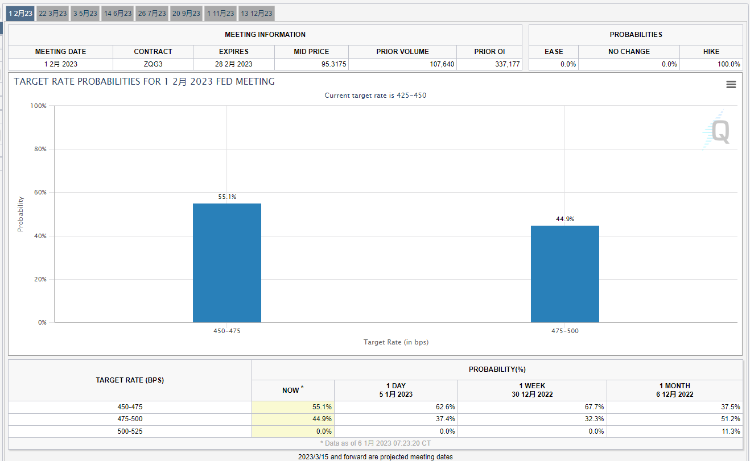Image resolution: width=750 pixels, height=461 pixels.
Task: Open the 3 5月23 meeting tab
Action: pyautogui.click(x=85, y=13)
